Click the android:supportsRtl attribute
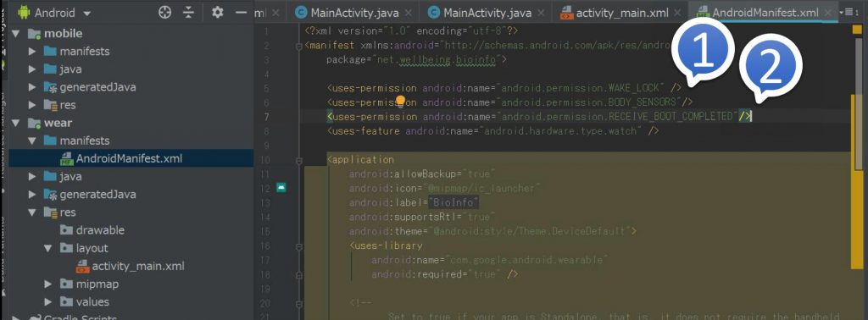The image size is (868, 320). pyautogui.click(x=403, y=217)
